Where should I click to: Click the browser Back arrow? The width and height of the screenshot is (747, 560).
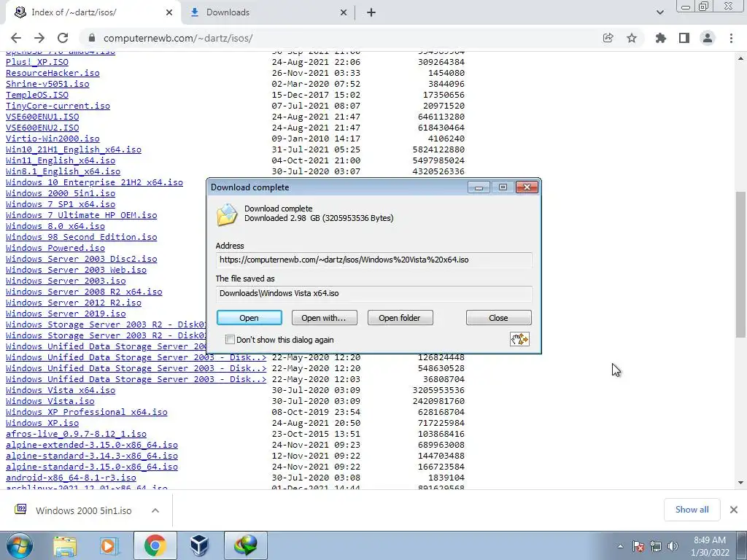click(16, 38)
